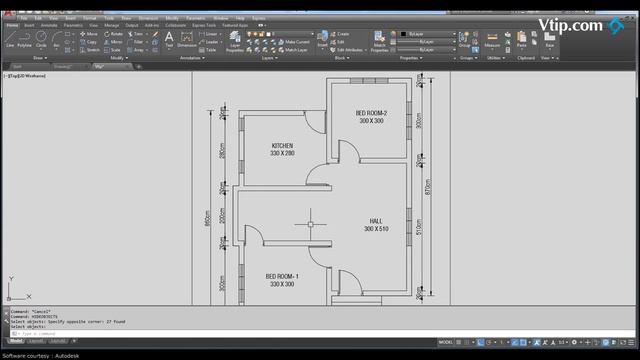Viewport: 640px width, 360px height.
Task: Open the status bar customization menu
Action: click(x=631, y=342)
